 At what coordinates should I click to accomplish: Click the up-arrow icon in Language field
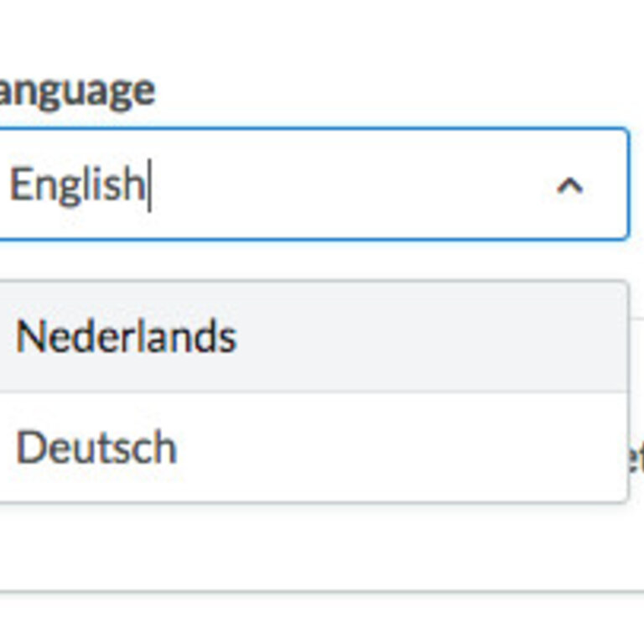[x=569, y=185]
